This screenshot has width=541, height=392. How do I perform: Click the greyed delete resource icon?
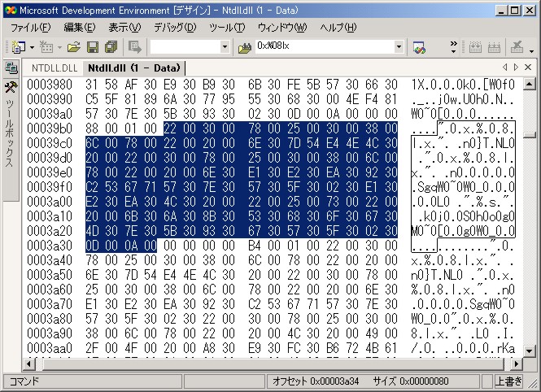click(x=517, y=47)
